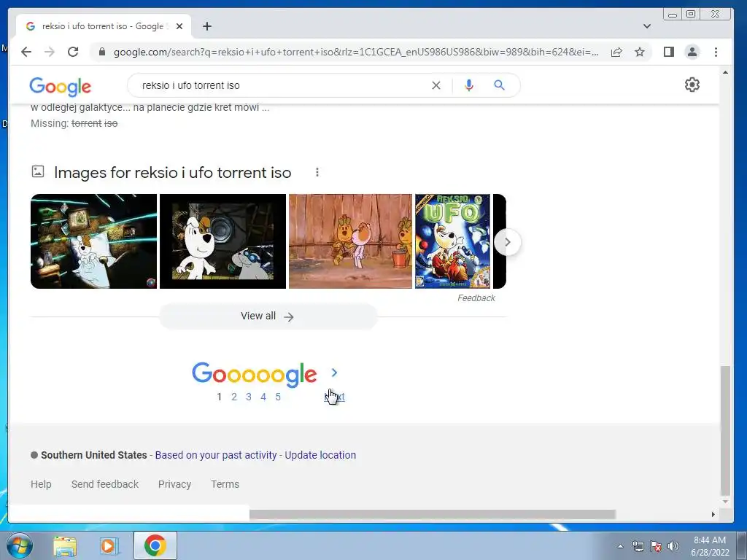Image resolution: width=747 pixels, height=560 pixels.
Task: Click the Images for reksio i ufo heading
Action: click(x=172, y=172)
